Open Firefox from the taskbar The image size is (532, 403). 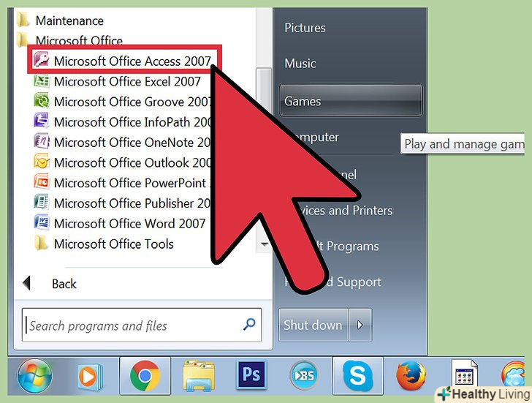click(411, 376)
